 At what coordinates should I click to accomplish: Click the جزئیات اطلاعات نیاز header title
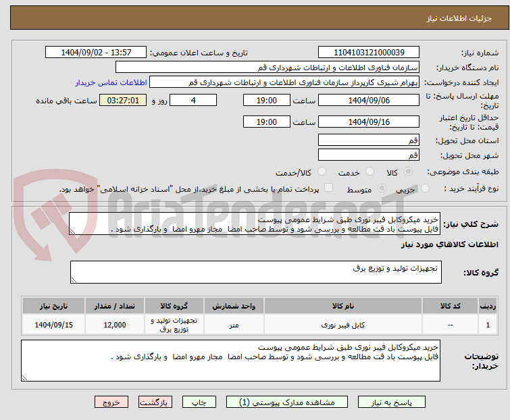point(459,18)
